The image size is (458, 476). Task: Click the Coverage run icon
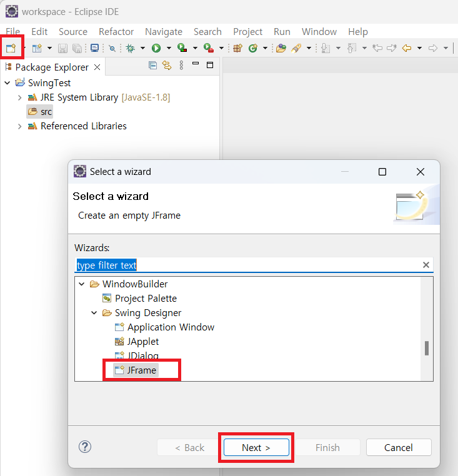[182, 48]
